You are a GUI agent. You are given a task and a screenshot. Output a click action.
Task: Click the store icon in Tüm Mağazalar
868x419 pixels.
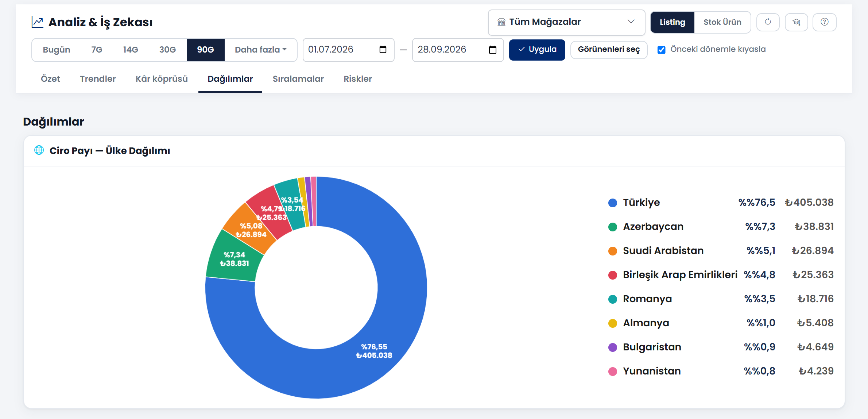(501, 22)
